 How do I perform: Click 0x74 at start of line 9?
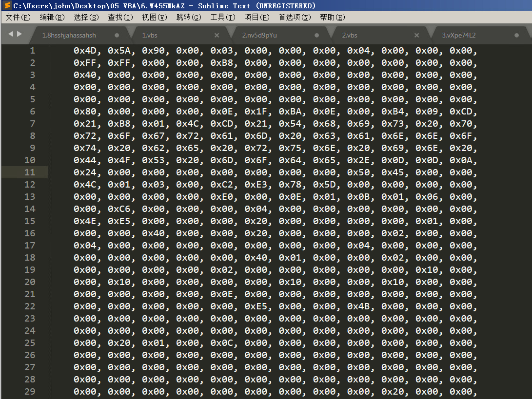pyautogui.click(x=85, y=148)
